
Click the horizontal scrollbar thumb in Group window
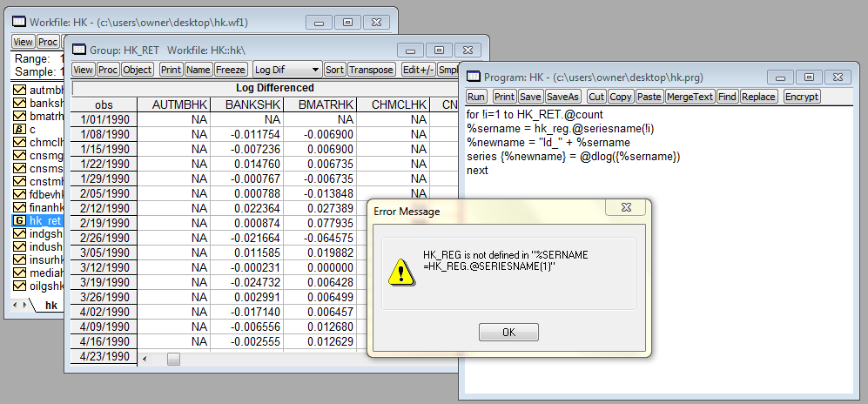174,360
